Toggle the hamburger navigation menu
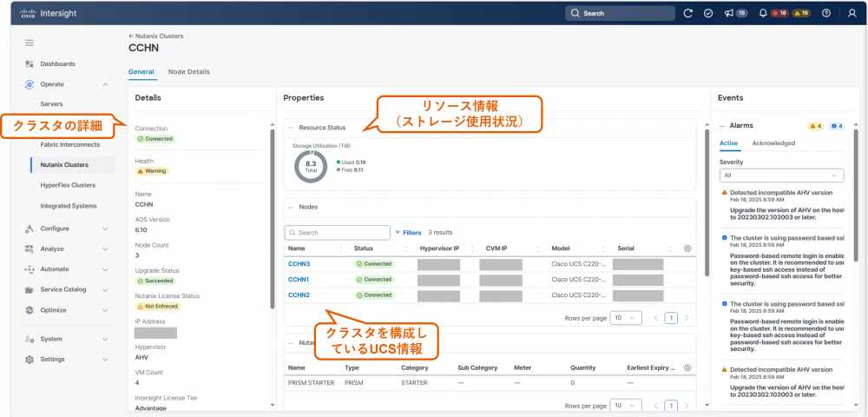The image size is (868, 417). [30, 43]
